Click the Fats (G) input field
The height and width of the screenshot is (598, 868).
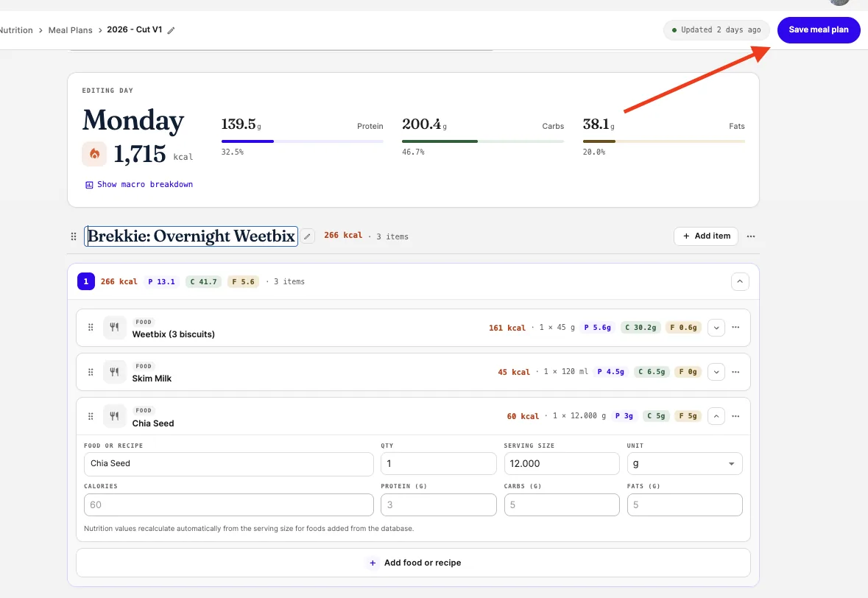click(x=685, y=505)
